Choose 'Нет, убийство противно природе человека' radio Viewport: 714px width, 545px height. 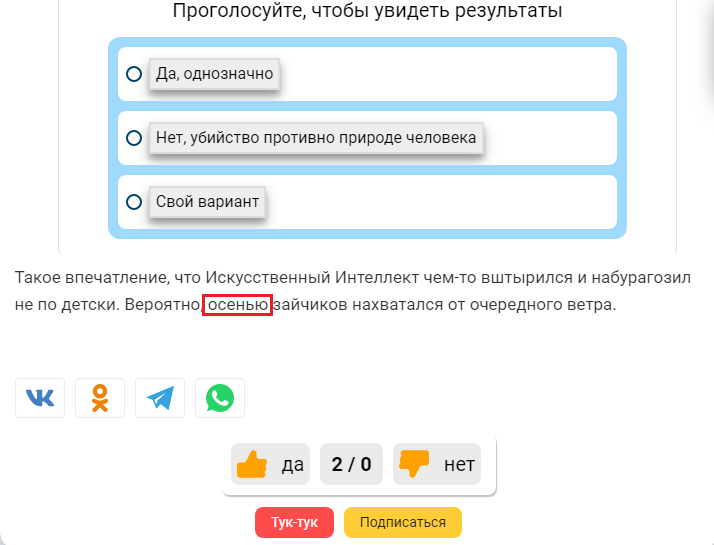[134, 138]
